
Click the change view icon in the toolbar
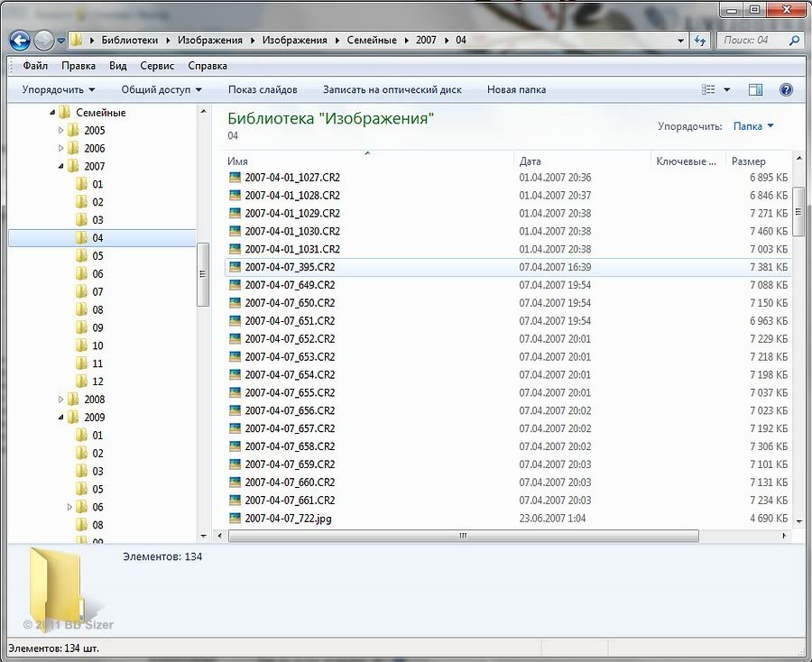click(708, 89)
